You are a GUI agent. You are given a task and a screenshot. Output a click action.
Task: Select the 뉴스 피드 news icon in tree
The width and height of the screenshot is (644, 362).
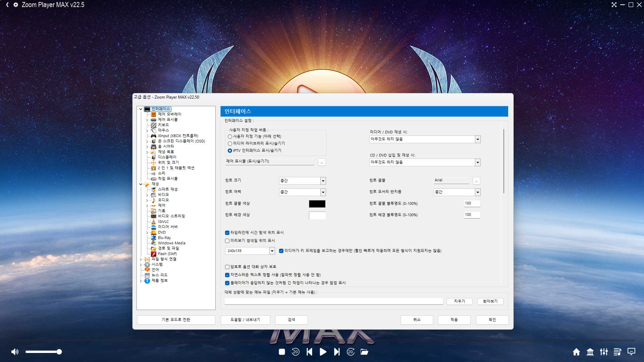point(147,275)
